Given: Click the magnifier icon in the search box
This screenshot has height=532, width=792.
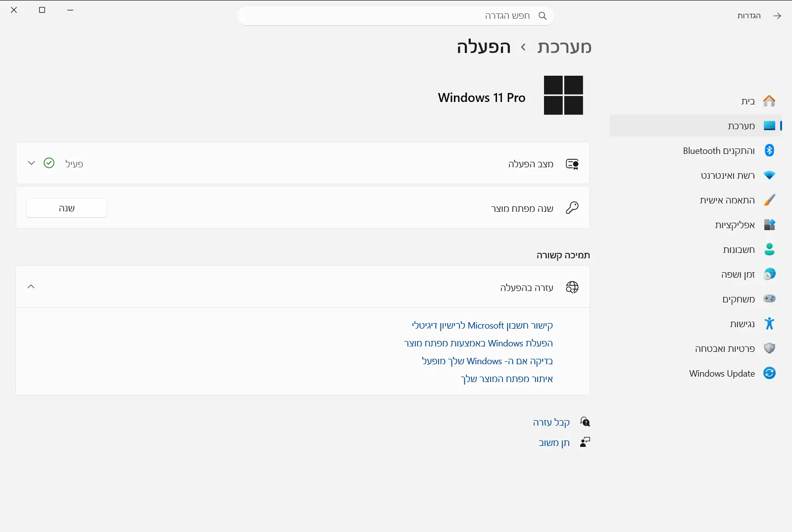Looking at the screenshot, I should pyautogui.click(x=543, y=16).
